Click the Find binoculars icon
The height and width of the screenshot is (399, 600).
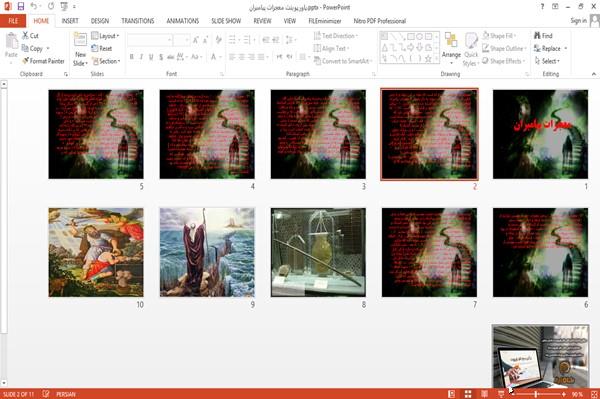click(538, 36)
